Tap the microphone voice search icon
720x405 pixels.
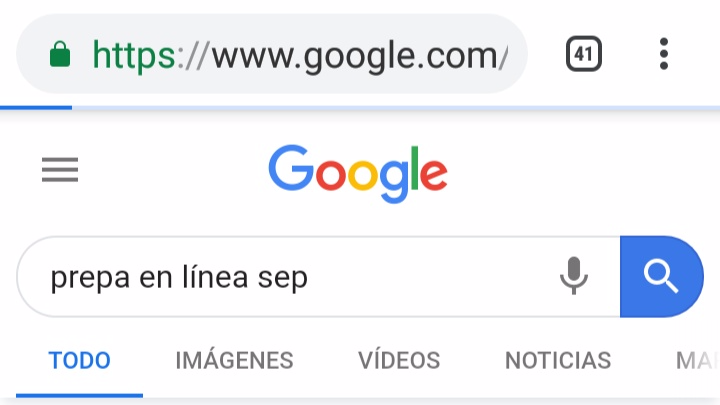pyautogui.click(x=574, y=276)
